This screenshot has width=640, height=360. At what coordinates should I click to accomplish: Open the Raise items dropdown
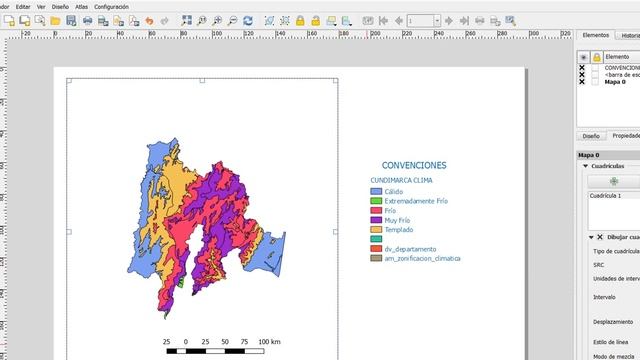[x=331, y=20]
